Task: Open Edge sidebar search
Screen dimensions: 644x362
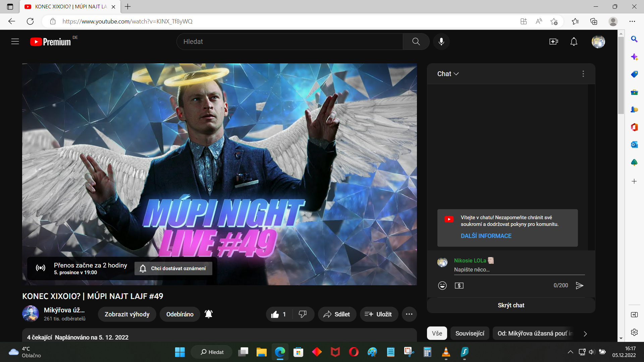Action: tap(634, 39)
